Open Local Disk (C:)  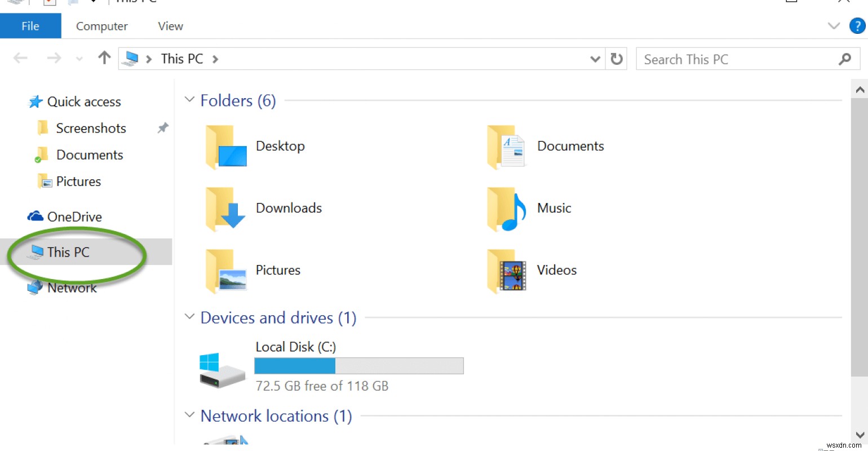point(296,346)
